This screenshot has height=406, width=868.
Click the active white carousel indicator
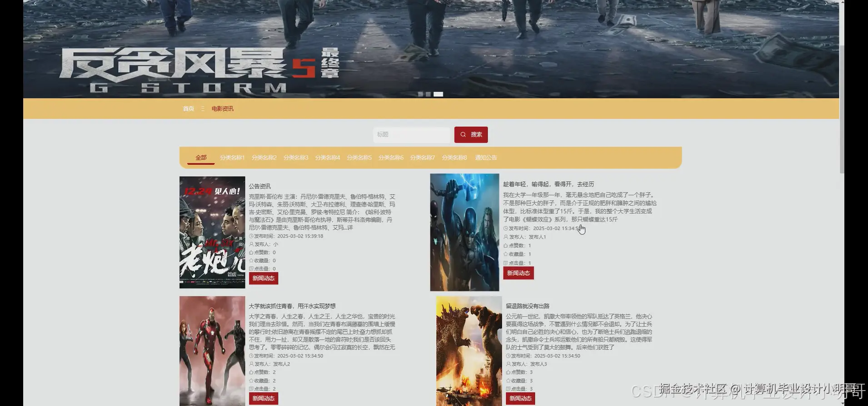click(438, 94)
